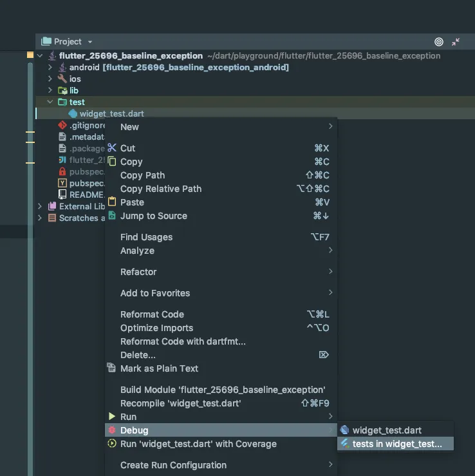Click the .metadata file icon

click(62, 137)
